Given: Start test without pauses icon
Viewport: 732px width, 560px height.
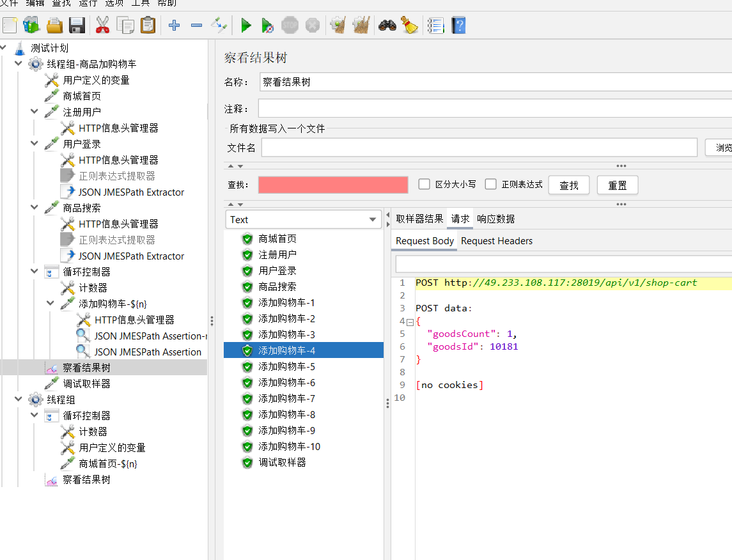Looking at the screenshot, I should (267, 25).
